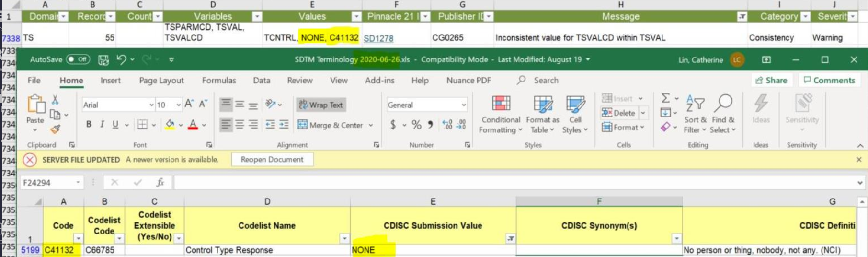Click the Clear eraser icon

(x=665, y=128)
